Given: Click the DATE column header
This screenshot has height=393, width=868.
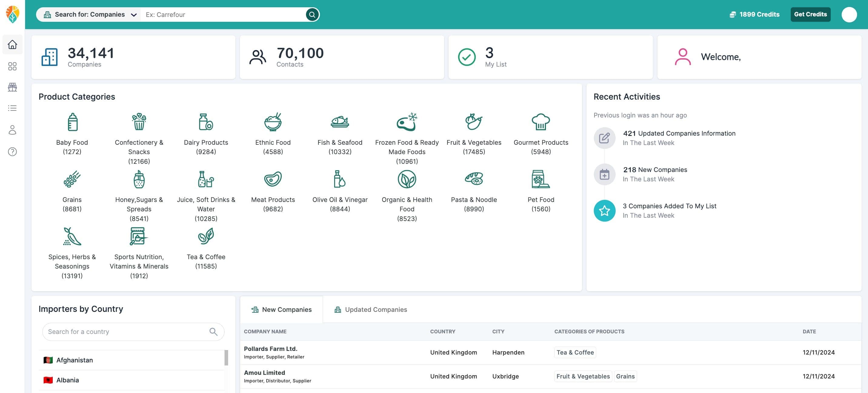Looking at the screenshot, I should (809, 332).
